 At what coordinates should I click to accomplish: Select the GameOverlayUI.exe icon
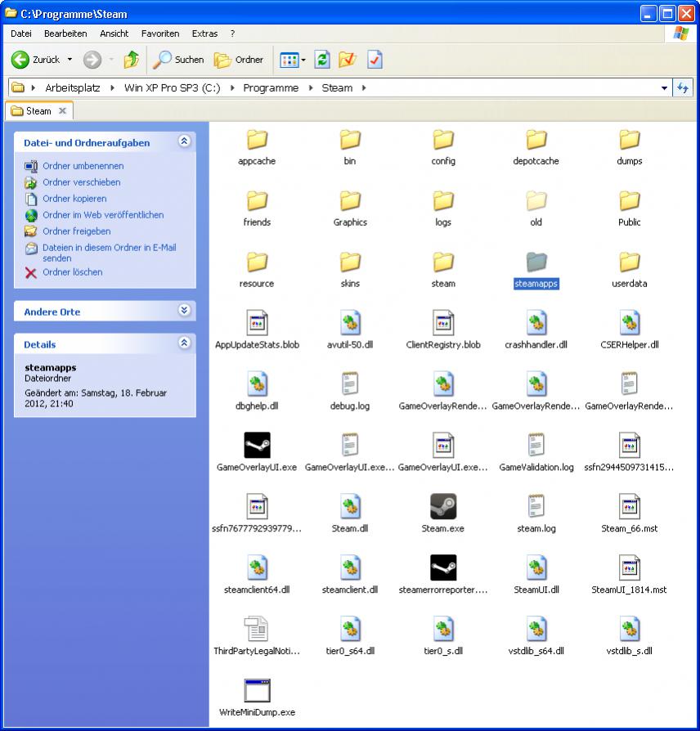(257, 445)
